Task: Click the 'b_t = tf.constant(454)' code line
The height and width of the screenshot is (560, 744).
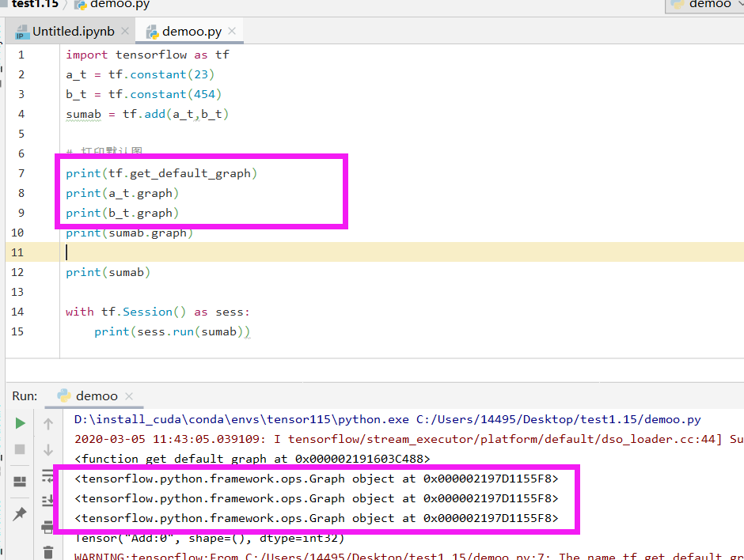Action: point(144,95)
